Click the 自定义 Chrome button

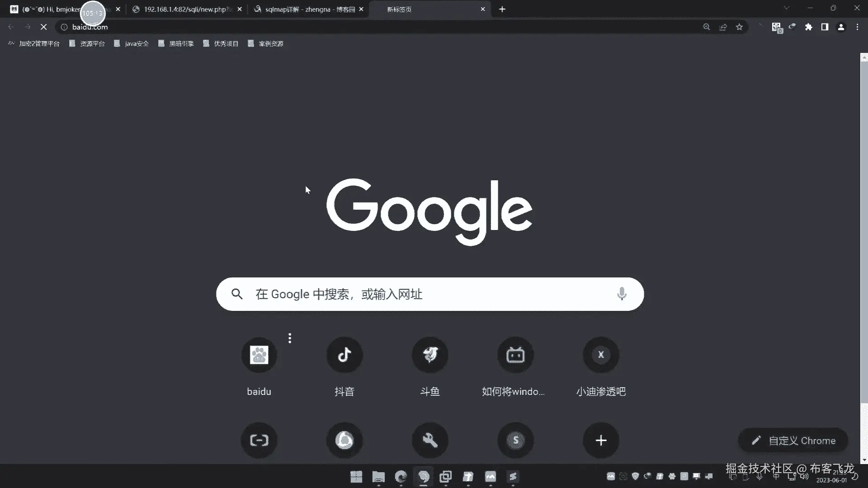793,441
